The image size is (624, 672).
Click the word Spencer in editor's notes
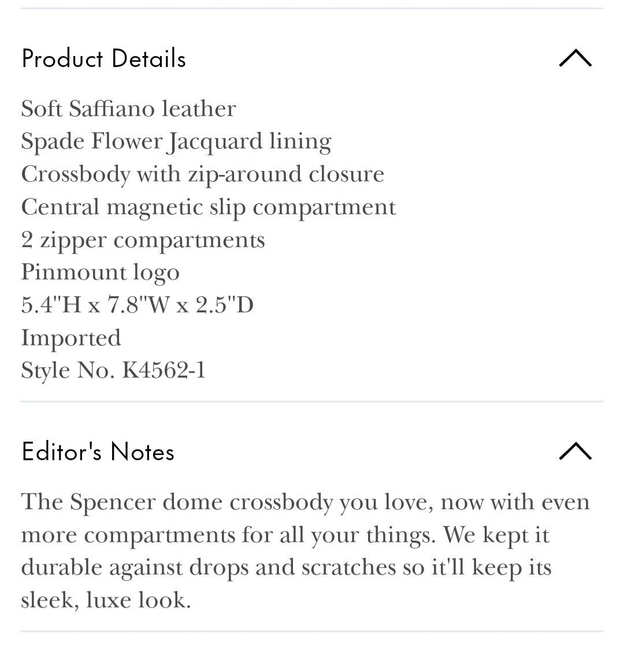[113, 502]
